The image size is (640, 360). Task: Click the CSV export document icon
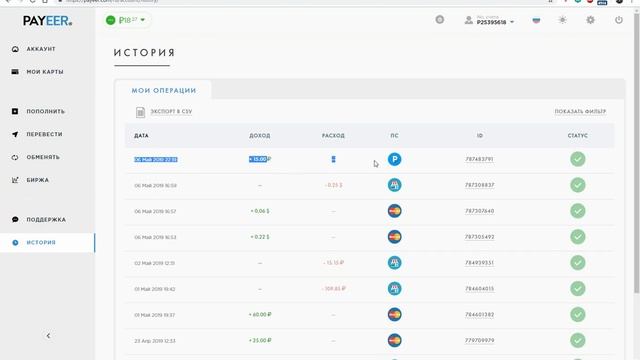(140, 112)
